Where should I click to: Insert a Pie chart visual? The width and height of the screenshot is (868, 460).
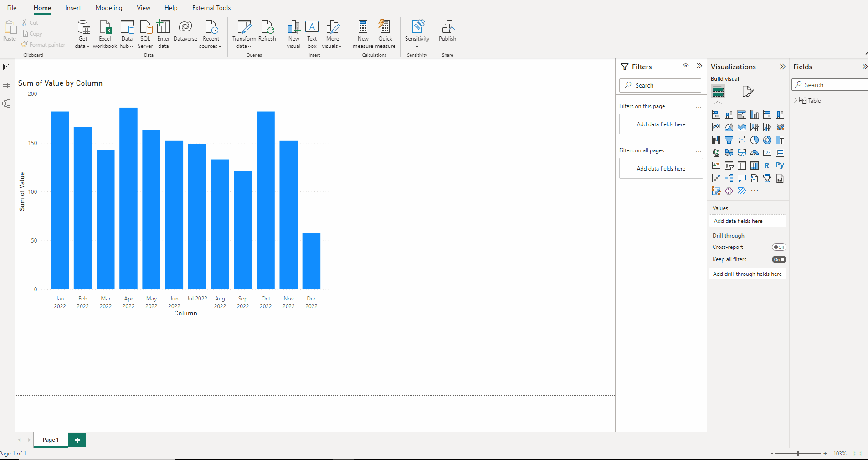tap(755, 140)
